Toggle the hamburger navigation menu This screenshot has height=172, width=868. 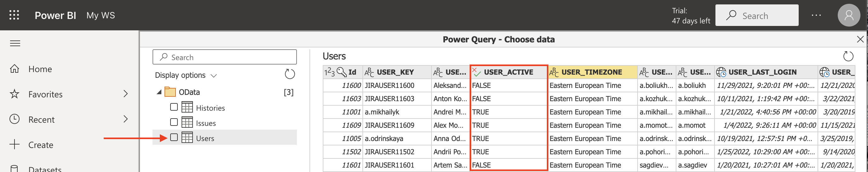(15, 43)
